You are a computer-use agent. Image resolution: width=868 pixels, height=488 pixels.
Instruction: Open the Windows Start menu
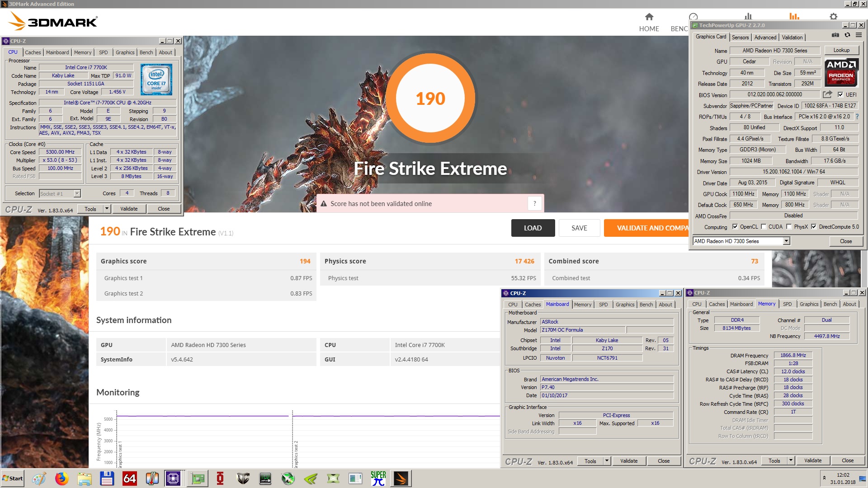13,479
